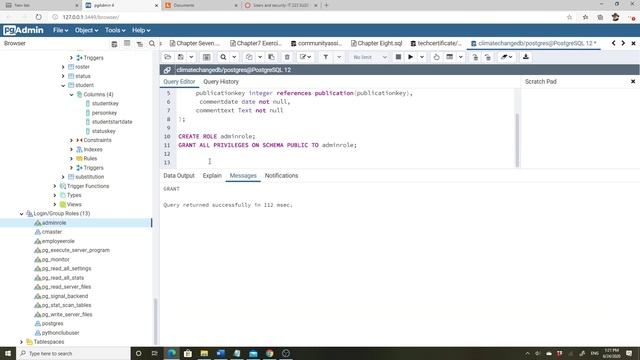The height and width of the screenshot is (360, 640).
Task: Switch to communityassi... tab
Action: click(316, 43)
